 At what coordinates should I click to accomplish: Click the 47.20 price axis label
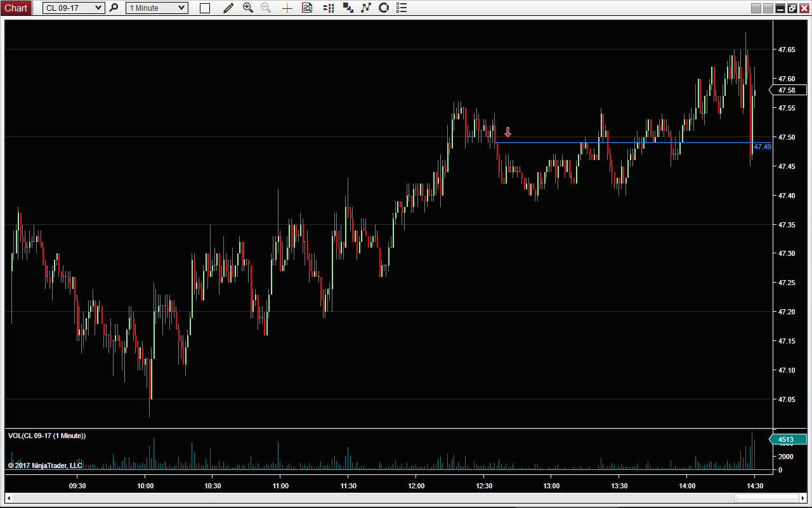[x=787, y=312]
